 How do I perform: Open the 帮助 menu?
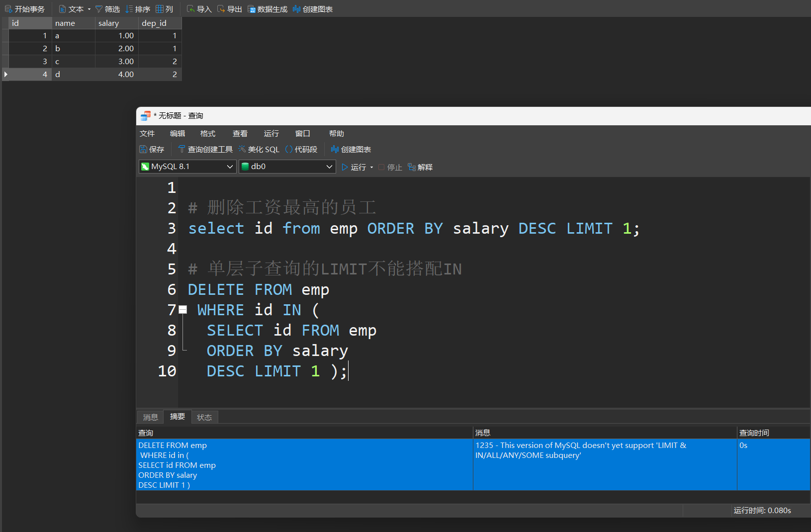tap(337, 133)
